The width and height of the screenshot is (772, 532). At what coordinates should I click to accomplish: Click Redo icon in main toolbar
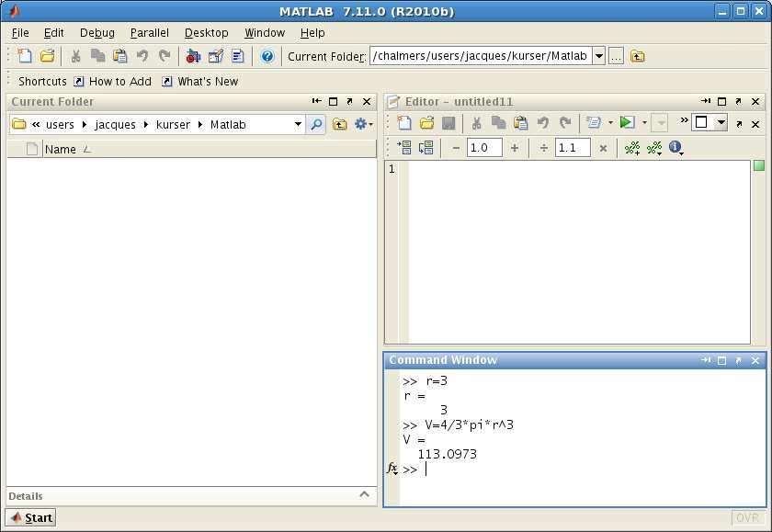tap(165, 56)
